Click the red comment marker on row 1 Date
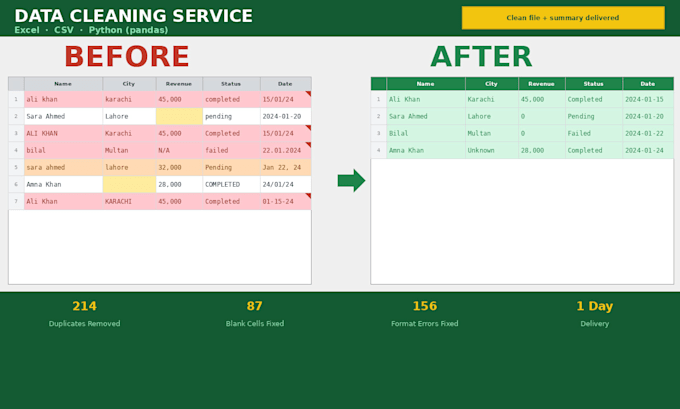The height and width of the screenshot is (409, 680). click(309, 93)
